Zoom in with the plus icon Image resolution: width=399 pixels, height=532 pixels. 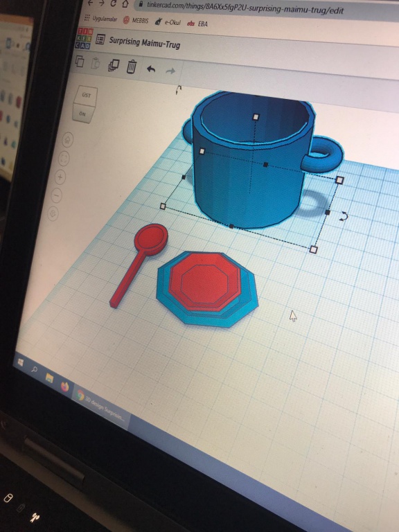pos(60,177)
